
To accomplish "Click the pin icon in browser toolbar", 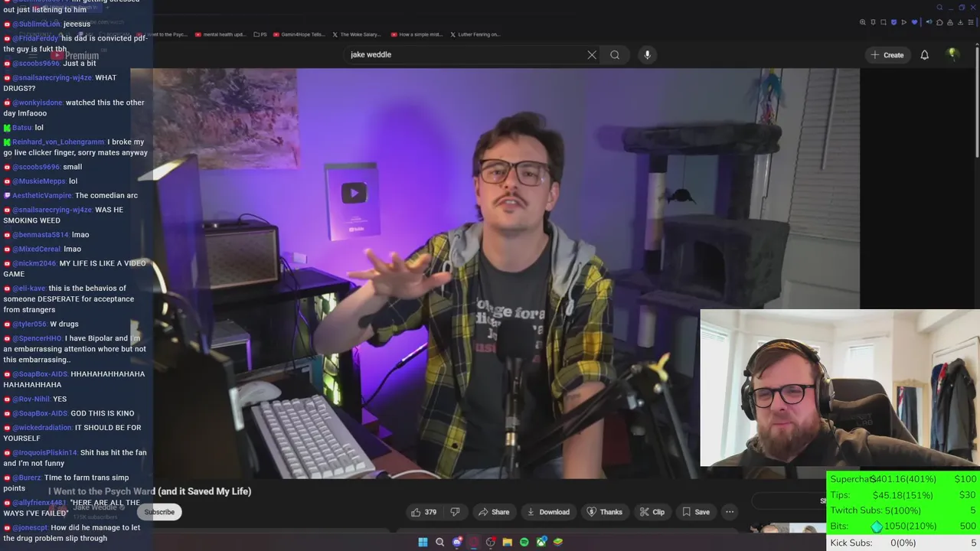I will 873,22.
